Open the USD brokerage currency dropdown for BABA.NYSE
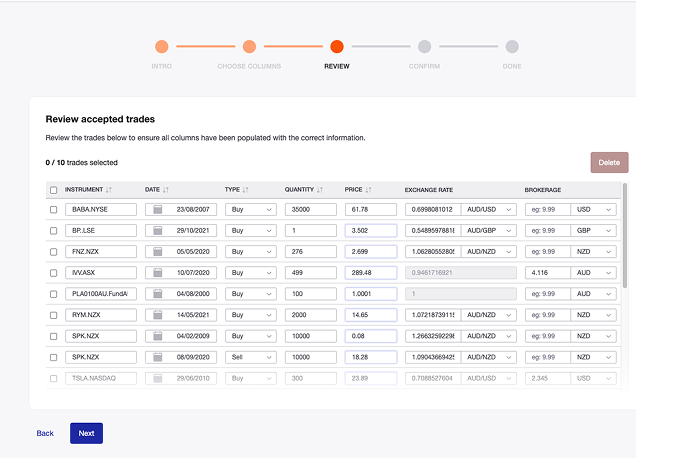The image size is (674, 462). coord(594,210)
